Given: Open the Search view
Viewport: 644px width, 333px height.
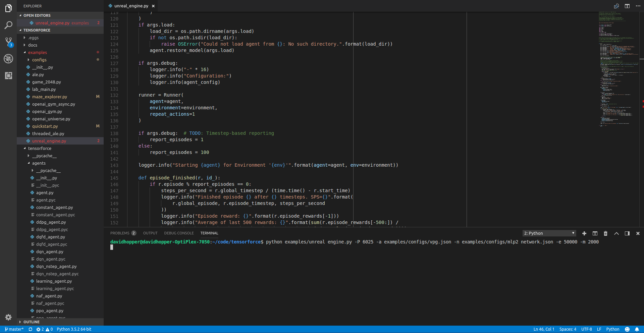Looking at the screenshot, I should point(8,25).
